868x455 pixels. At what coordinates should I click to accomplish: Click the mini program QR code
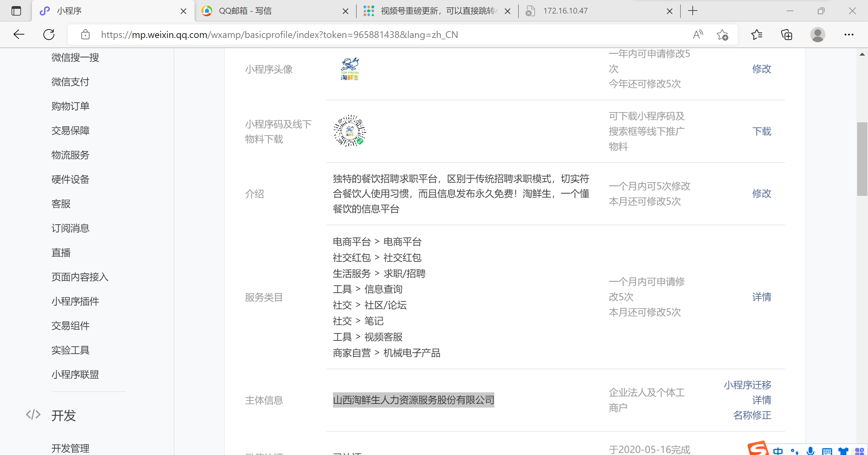[x=350, y=131]
